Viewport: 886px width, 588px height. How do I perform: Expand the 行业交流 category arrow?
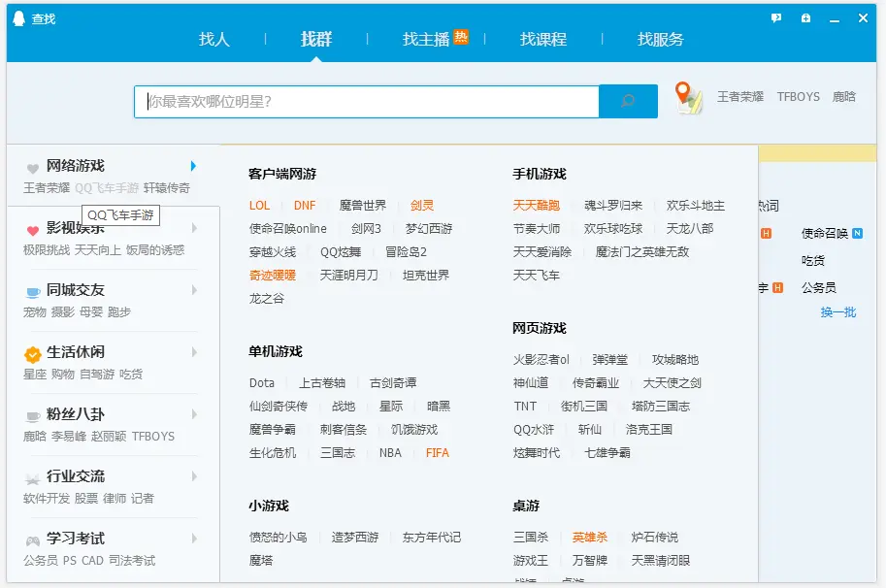tap(194, 476)
